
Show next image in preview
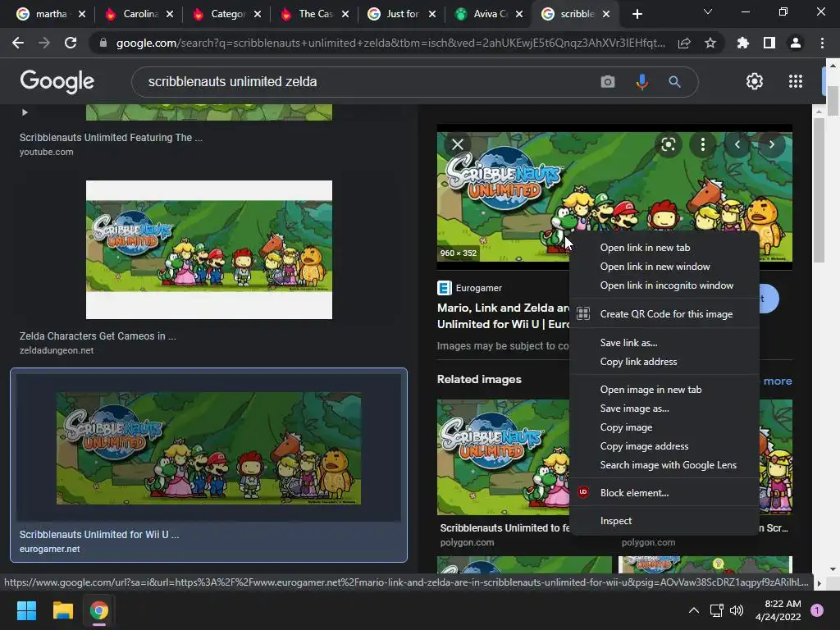coord(771,144)
